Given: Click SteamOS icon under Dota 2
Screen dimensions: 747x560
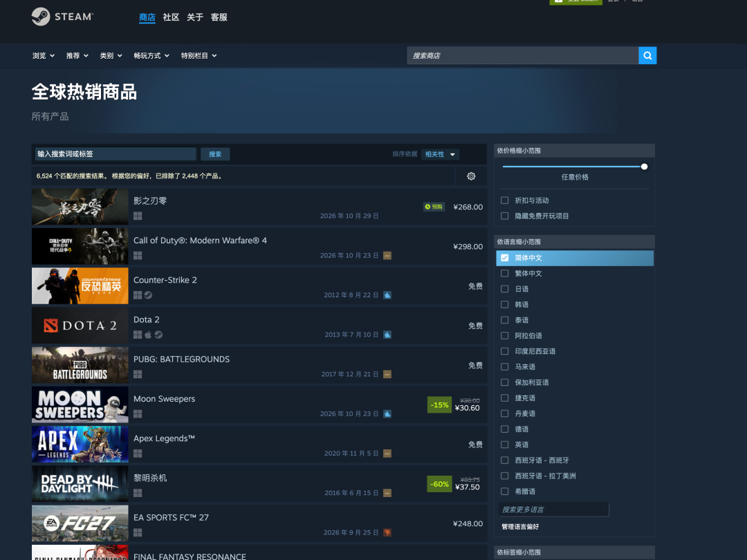Looking at the screenshot, I should click(x=158, y=335).
